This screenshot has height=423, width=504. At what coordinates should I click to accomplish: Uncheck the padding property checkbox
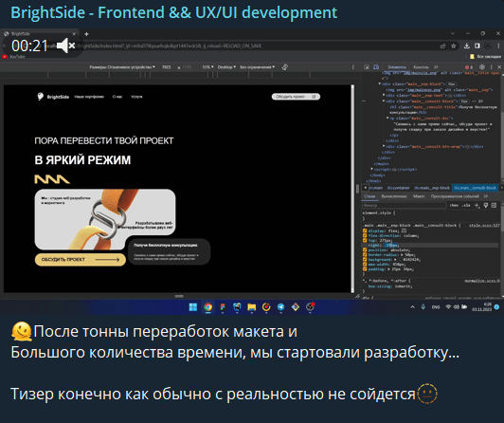(365, 269)
